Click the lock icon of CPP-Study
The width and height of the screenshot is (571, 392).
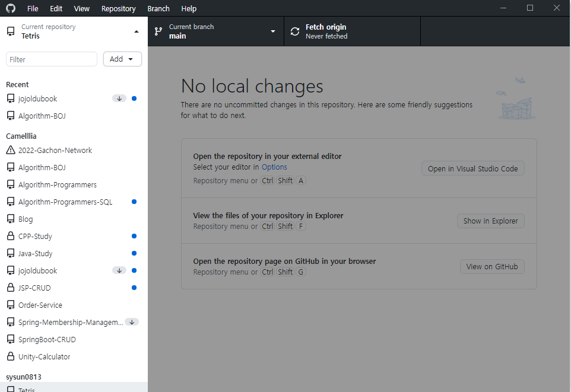click(11, 236)
